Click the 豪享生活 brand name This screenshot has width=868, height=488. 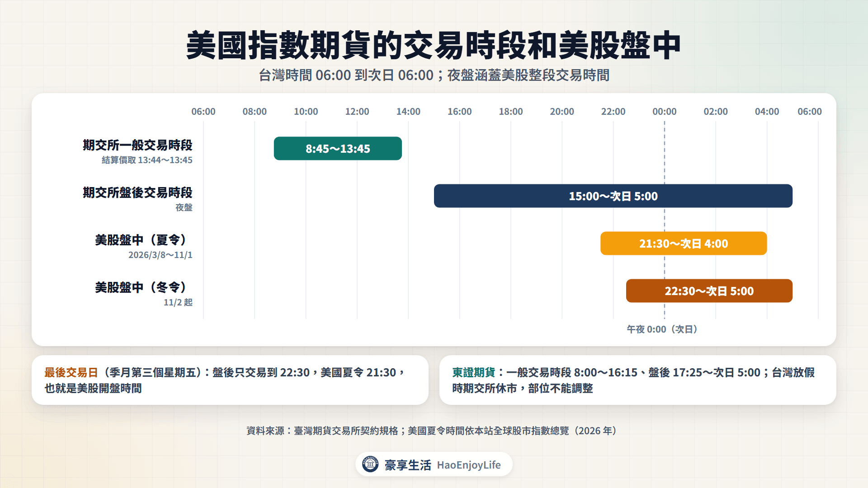click(x=408, y=465)
